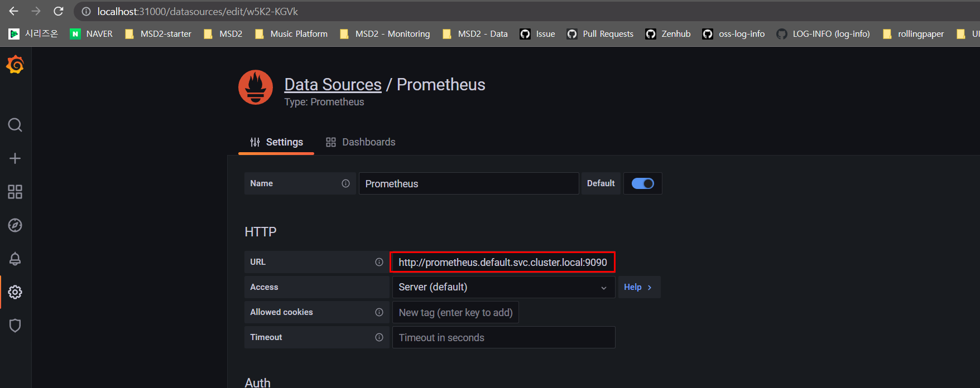Open the Issue GitHub bookmark
This screenshot has width=980, height=388.
(x=537, y=34)
